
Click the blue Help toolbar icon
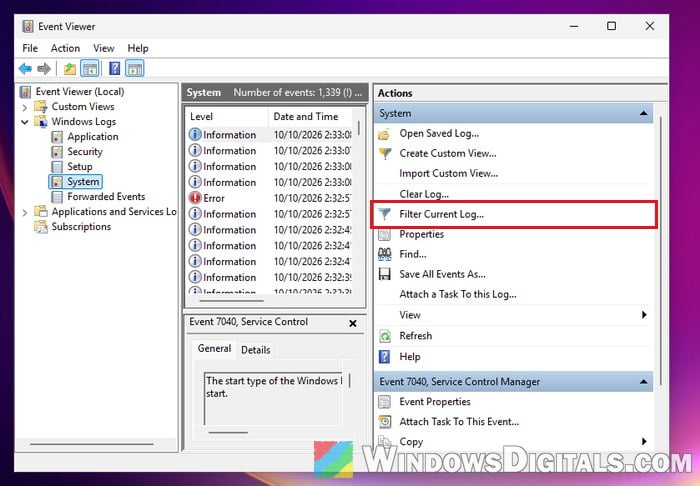point(115,69)
